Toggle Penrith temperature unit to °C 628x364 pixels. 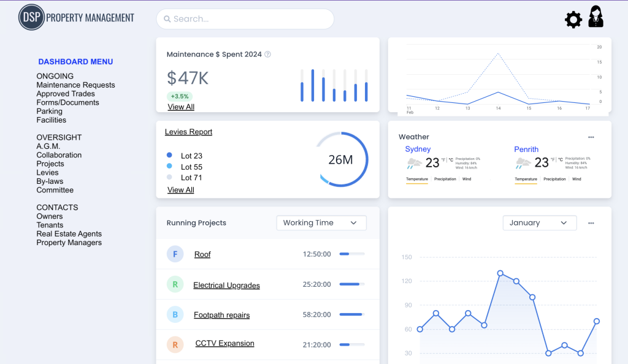[560, 160]
